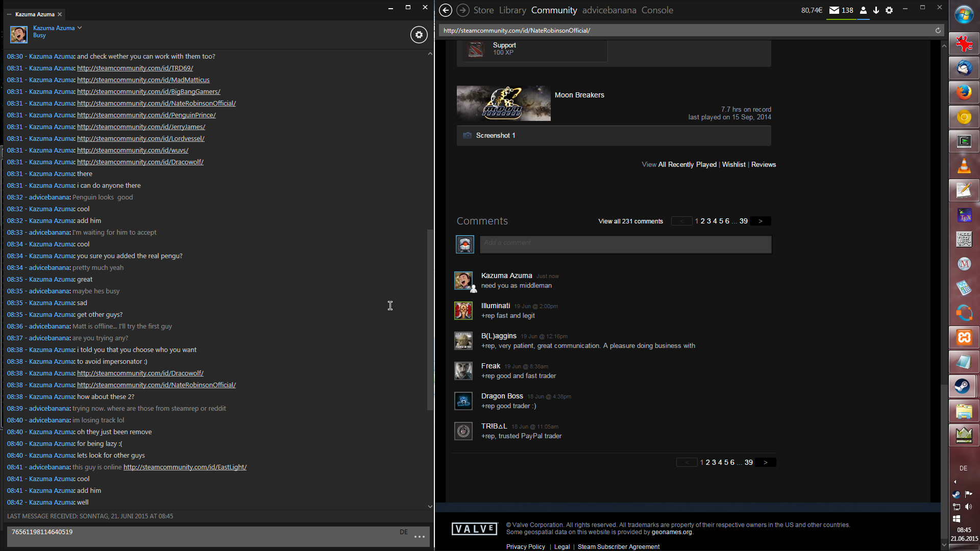Click the Add a comment field
Image resolution: width=980 pixels, height=551 pixels.
[x=625, y=244]
